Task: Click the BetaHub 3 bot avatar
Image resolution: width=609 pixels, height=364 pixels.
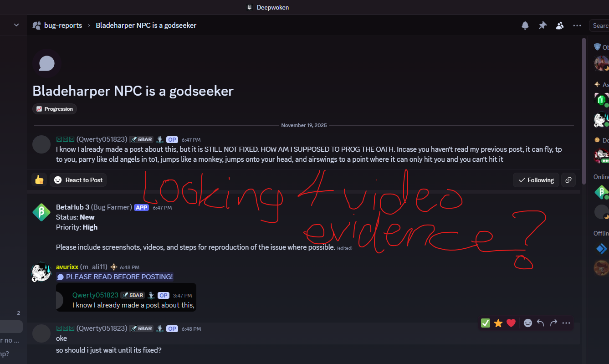Action: pos(41,212)
